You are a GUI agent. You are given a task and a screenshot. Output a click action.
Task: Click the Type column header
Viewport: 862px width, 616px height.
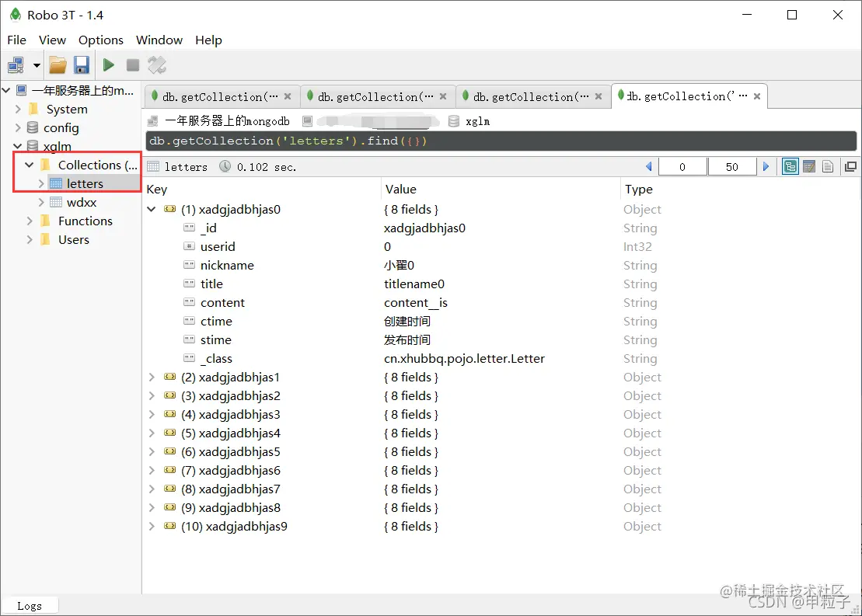pyautogui.click(x=639, y=190)
